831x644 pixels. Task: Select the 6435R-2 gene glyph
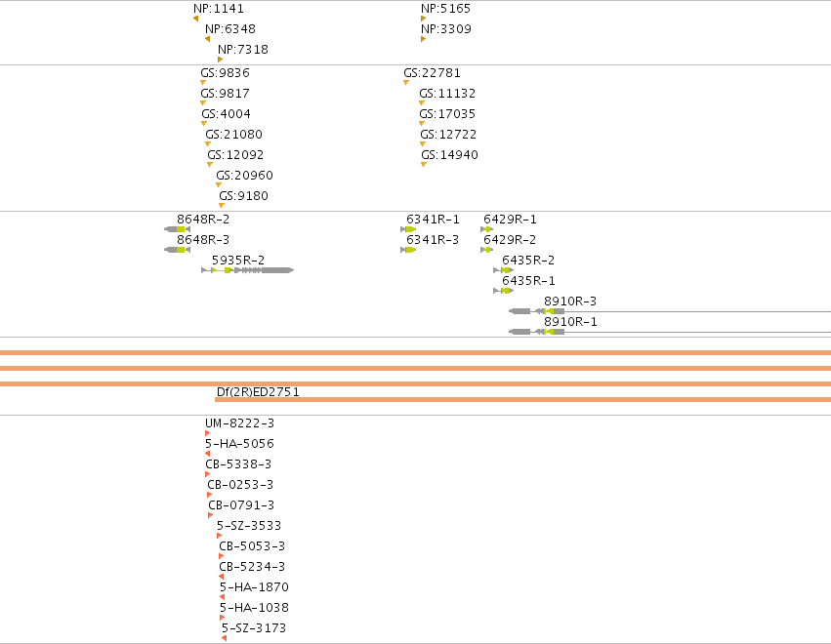click(x=504, y=270)
